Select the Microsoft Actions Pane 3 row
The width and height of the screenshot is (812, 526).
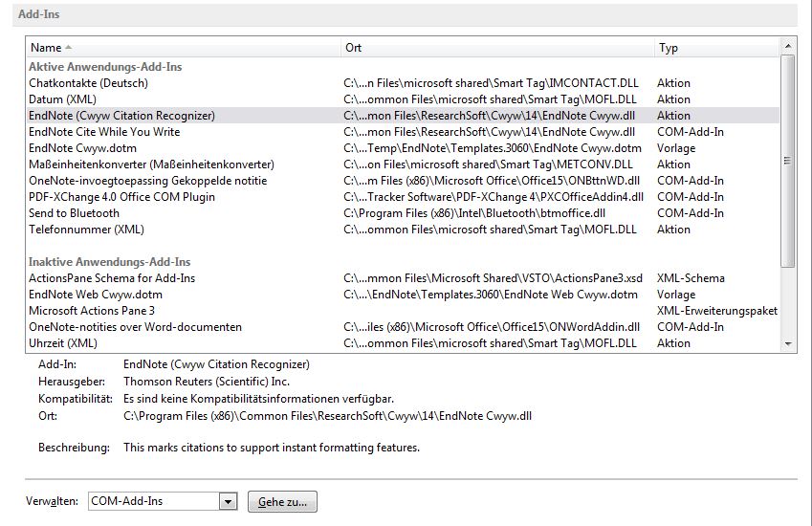click(x=403, y=311)
